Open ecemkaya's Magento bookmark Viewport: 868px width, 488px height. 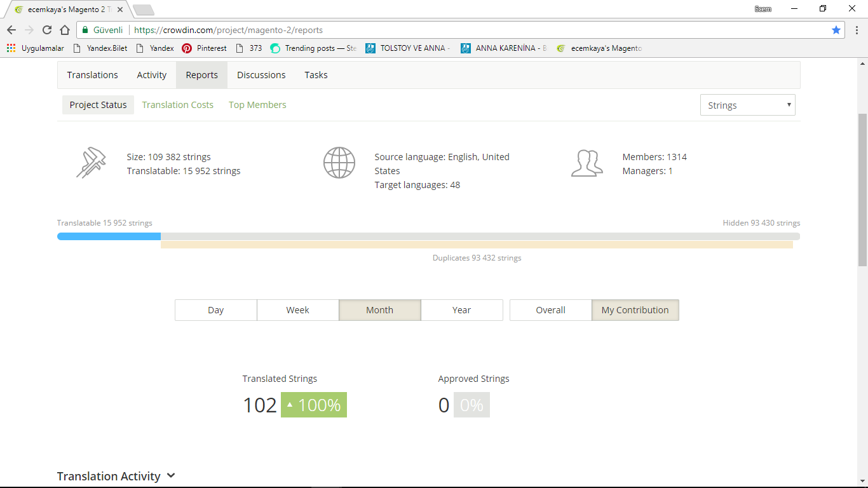pos(599,48)
